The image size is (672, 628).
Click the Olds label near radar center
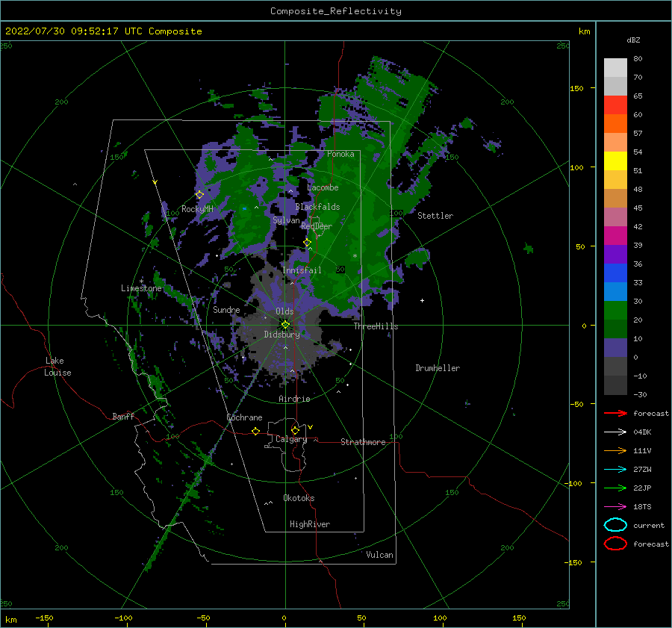284,311
